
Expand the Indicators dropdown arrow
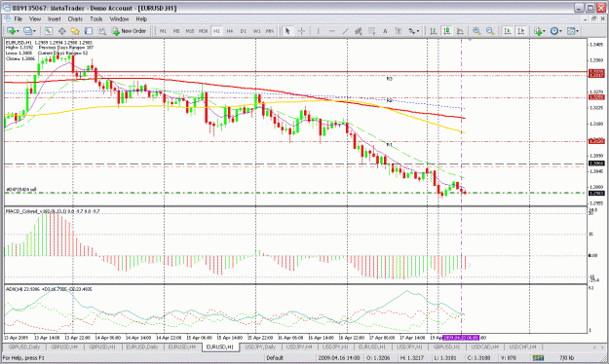(544, 31)
